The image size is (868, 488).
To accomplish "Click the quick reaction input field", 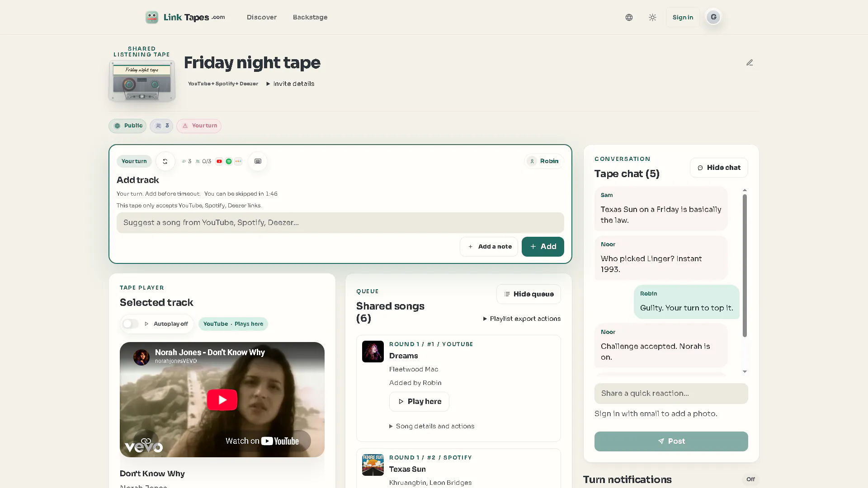I will click(671, 394).
